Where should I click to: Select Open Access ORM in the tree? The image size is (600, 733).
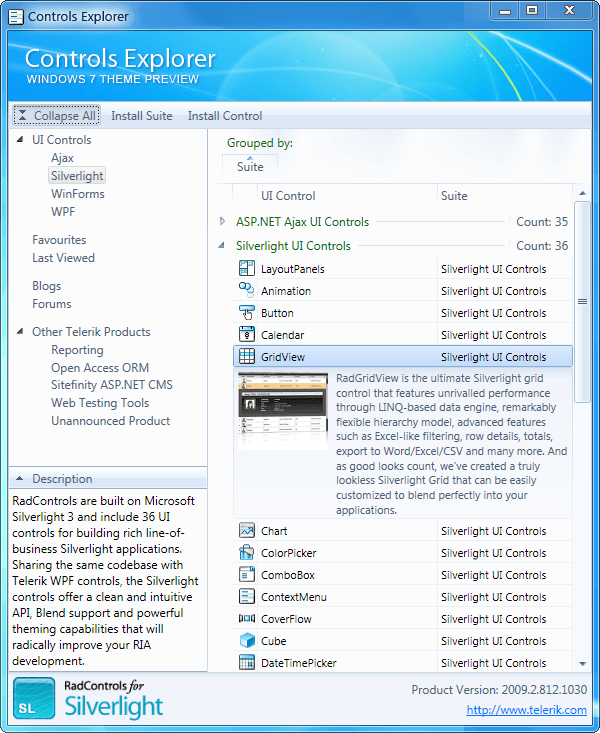click(100, 367)
